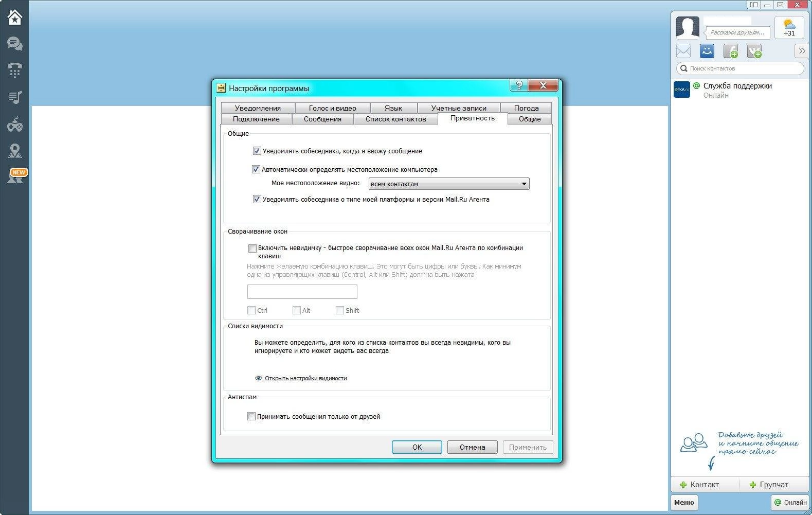Open the location visibility dropdown
Viewport: 812px width, 515px height.
449,184
